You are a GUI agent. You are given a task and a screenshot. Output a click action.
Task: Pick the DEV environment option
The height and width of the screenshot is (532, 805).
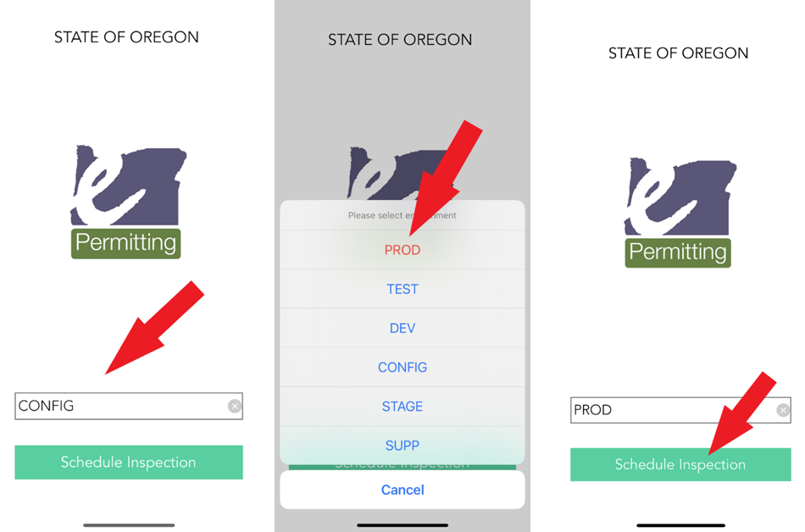402,328
